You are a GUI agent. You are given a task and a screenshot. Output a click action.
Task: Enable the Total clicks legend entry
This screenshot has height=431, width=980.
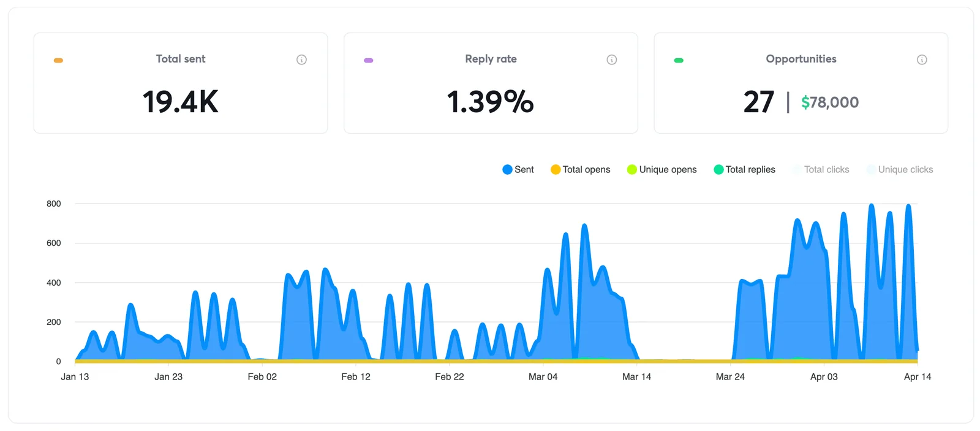820,170
